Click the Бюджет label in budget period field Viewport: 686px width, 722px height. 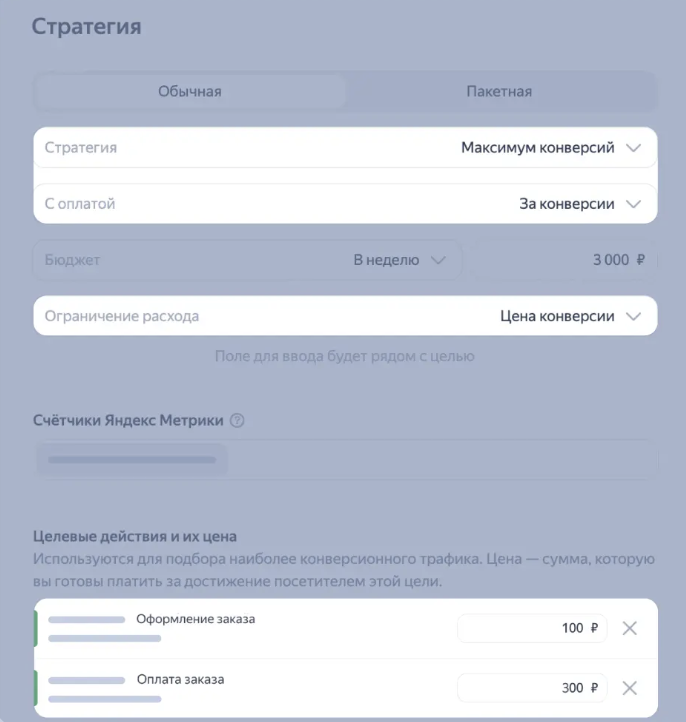click(x=73, y=260)
